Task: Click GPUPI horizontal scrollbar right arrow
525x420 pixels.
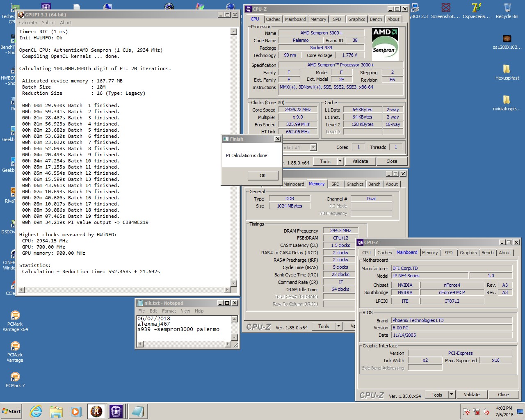Action: click(x=227, y=290)
